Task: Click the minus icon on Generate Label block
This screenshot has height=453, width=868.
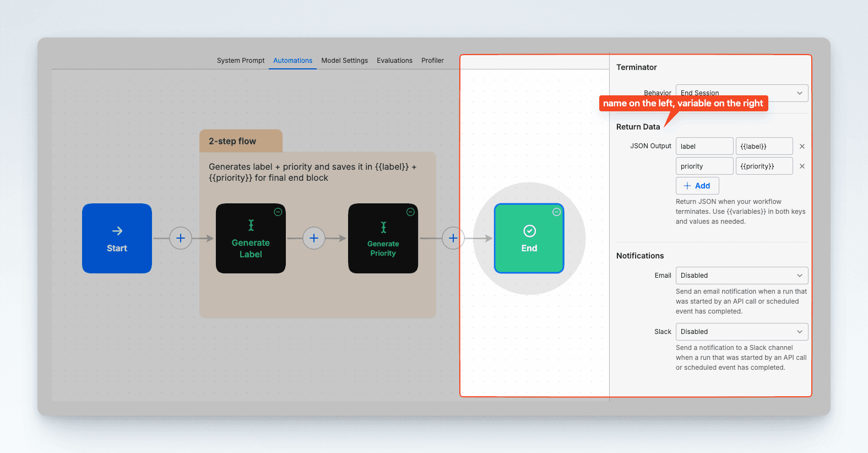Action: click(278, 212)
